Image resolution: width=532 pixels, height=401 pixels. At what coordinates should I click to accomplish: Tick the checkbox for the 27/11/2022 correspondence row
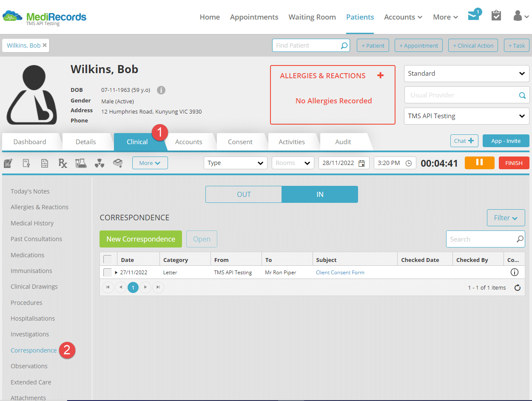[108, 272]
